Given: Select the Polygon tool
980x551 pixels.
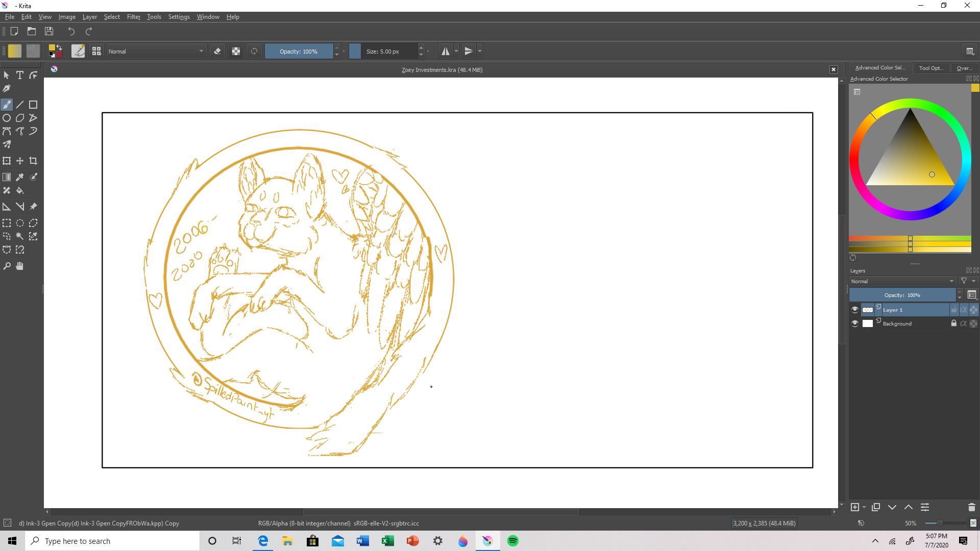Looking at the screenshot, I should coord(20,118).
